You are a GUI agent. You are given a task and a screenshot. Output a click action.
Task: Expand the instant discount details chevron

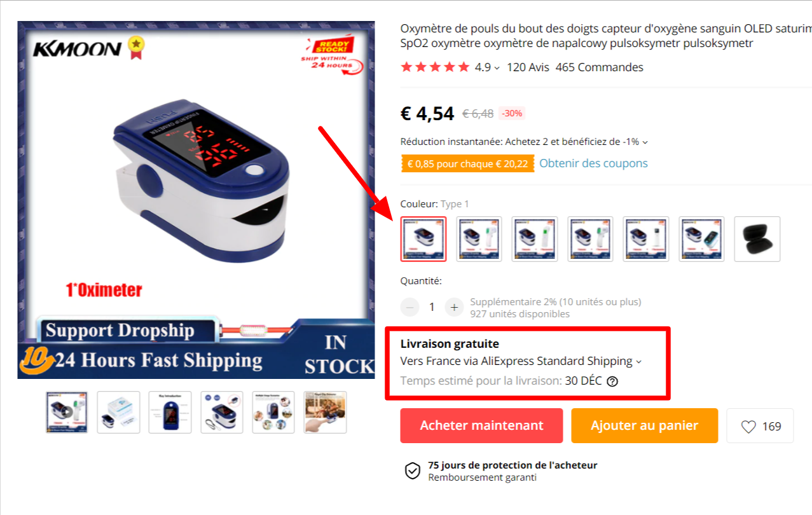point(645,142)
